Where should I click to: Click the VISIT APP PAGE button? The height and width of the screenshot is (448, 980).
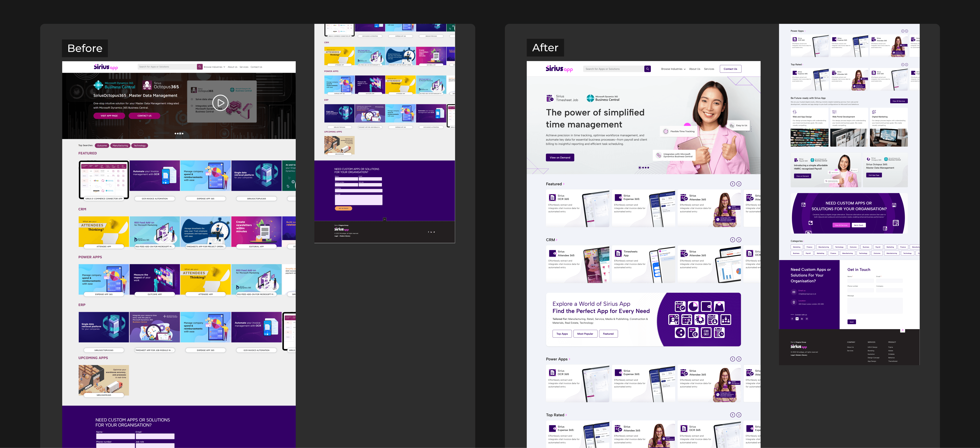point(109,116)
